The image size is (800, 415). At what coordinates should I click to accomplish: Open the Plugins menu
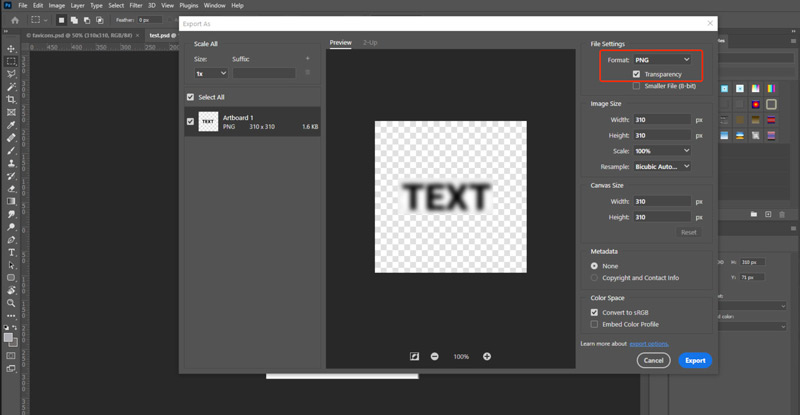tap(189, 6)
